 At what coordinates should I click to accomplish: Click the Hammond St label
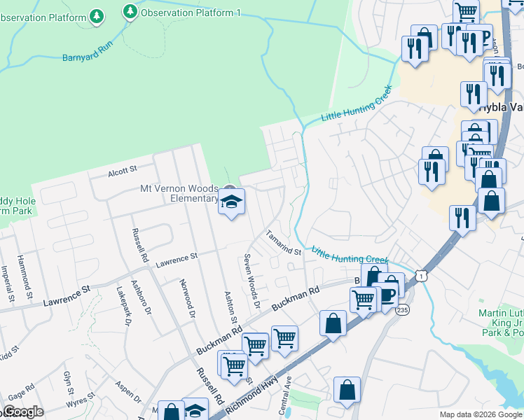(x=25, y=276)
